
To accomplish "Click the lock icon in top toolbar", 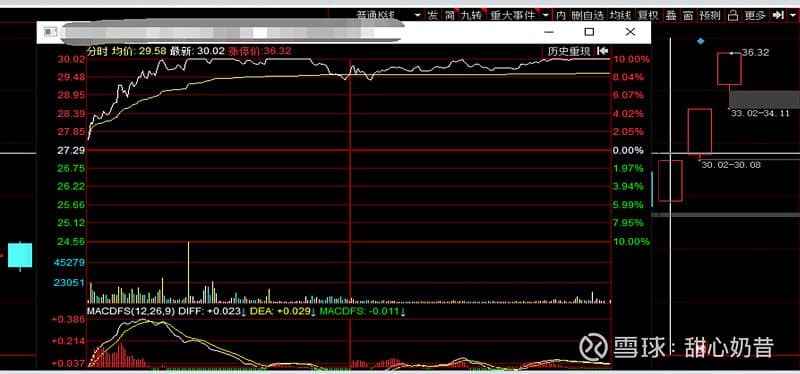I will click(x=733, y=15).
